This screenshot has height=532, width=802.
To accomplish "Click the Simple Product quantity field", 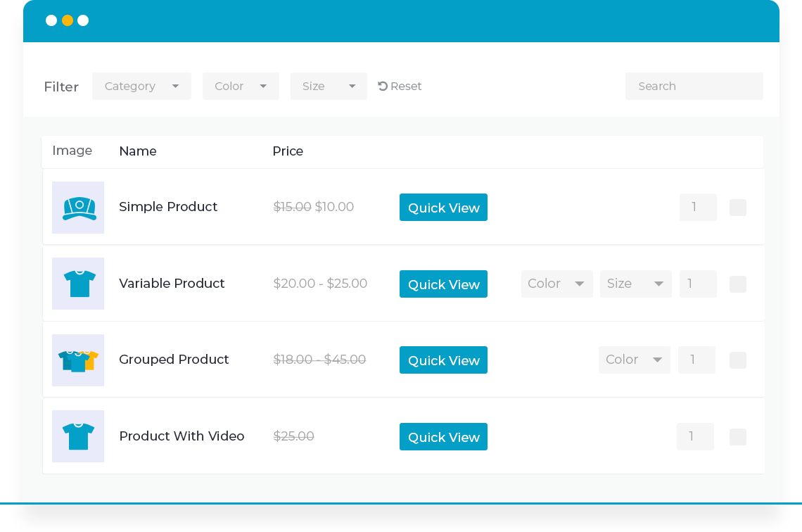I will coord(698,207).
